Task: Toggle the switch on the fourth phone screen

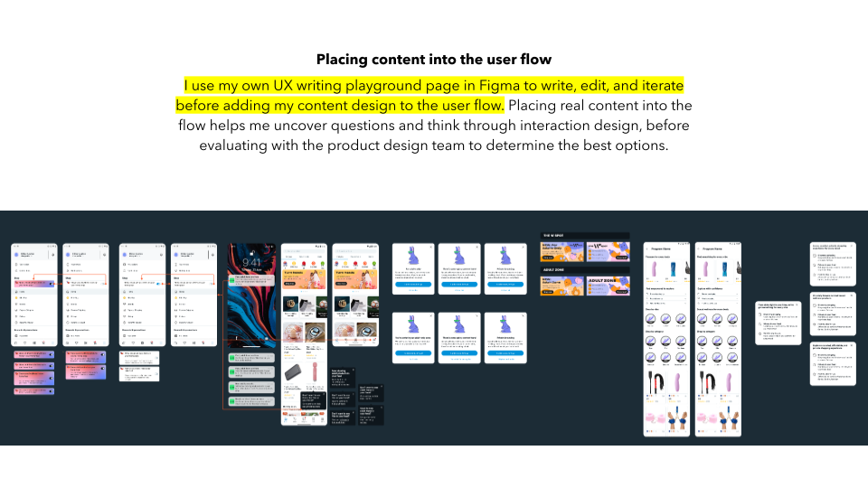Action: (213, 283)
